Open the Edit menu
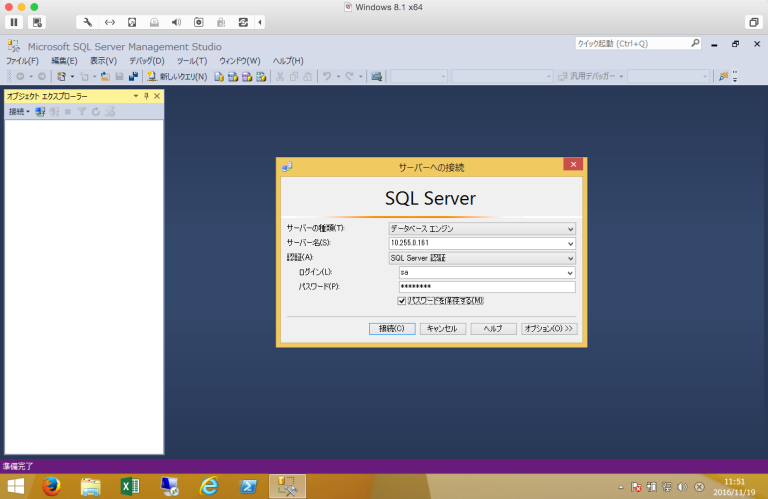The width and height of the screenshot is (768, 499). click(x=64, y=61)
